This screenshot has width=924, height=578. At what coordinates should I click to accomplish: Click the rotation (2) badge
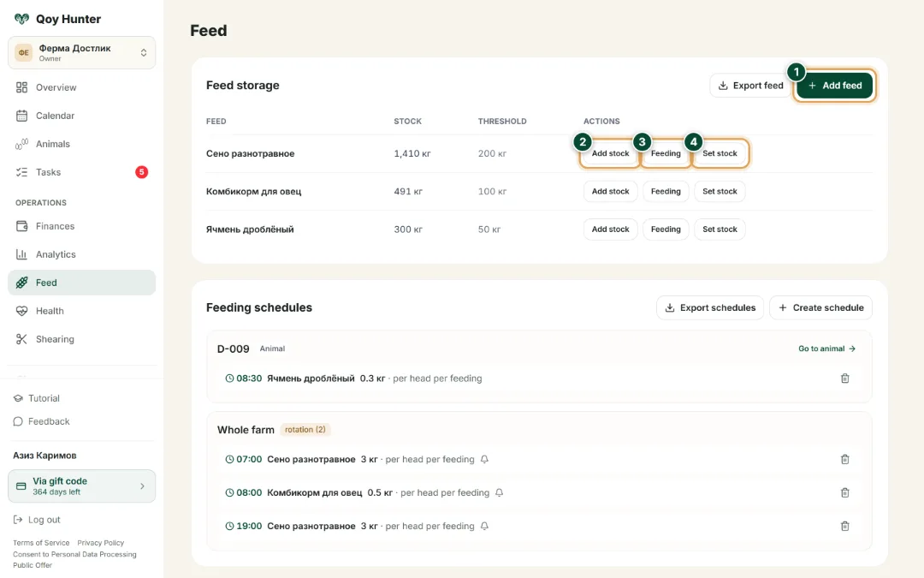305,429
